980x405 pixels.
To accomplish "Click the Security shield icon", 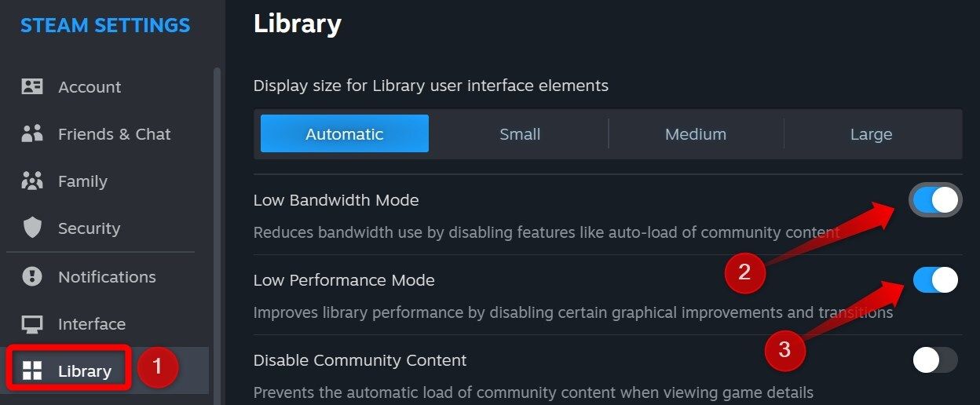I will (x=32, y=228).
